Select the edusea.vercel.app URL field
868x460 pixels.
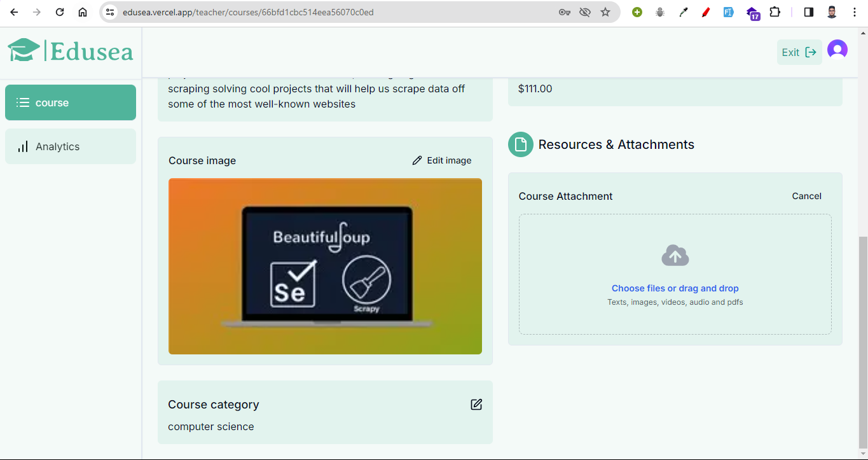pos(248,12)
